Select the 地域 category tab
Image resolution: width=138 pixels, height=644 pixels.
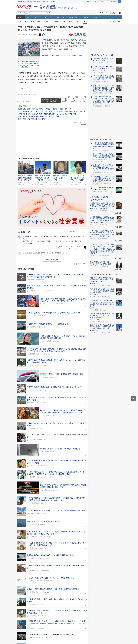tap(85, 21)
